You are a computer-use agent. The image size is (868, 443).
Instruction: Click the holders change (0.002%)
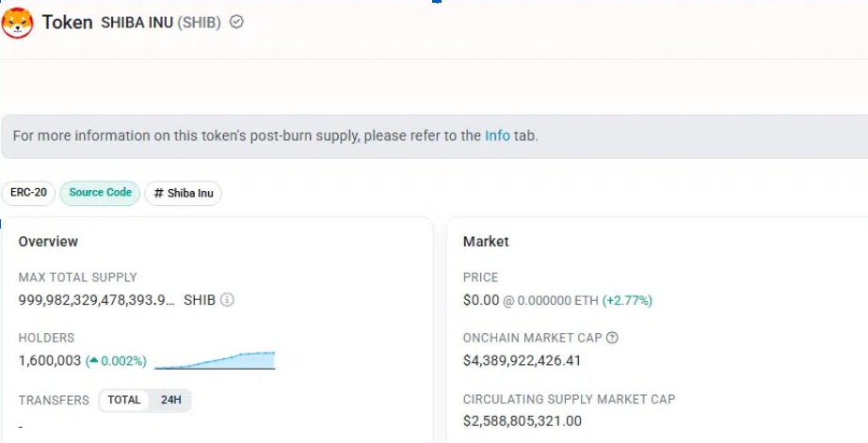[x=116, y=361]
